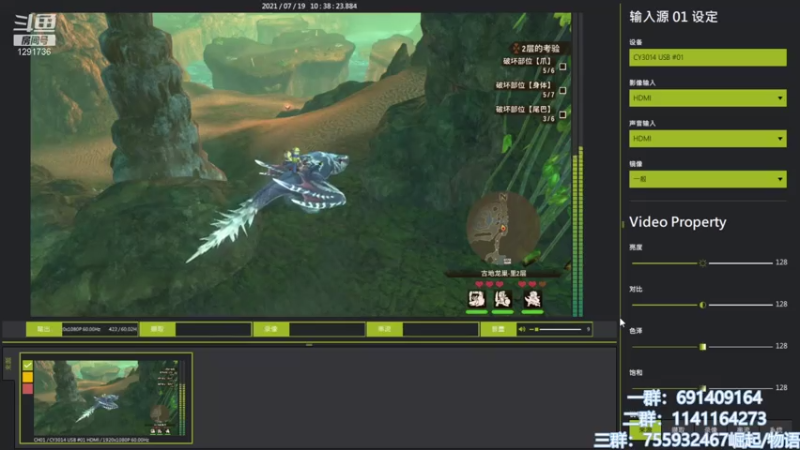Click the green 录像 record button
The height and width of the screenshot is (450, 800).
(x=271, y=330)
